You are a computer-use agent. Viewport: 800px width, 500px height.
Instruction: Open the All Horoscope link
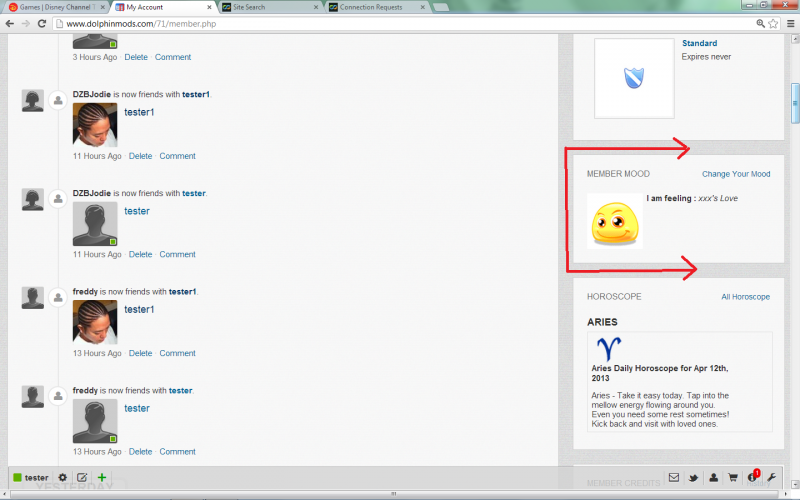[745, 297]
